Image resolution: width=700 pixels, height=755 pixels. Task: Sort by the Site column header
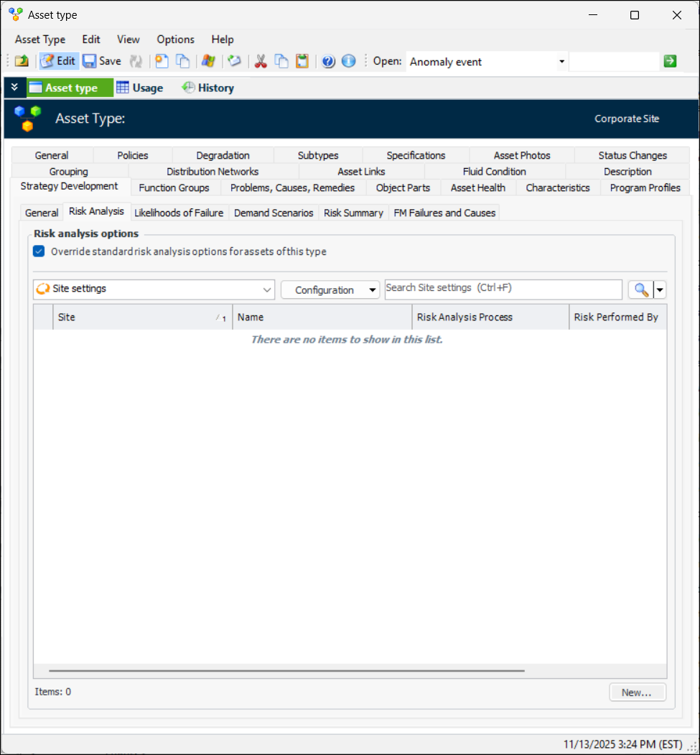tap(142, 317)
